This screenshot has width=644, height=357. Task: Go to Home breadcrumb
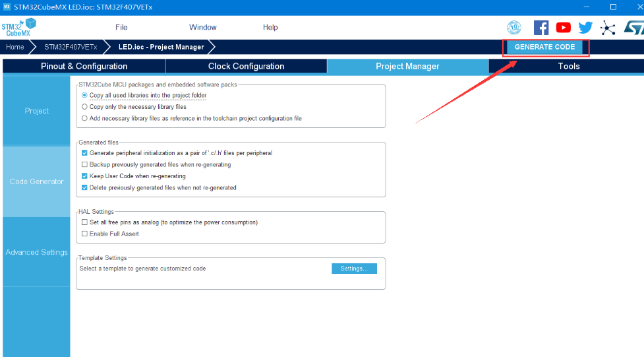(15, 47)
